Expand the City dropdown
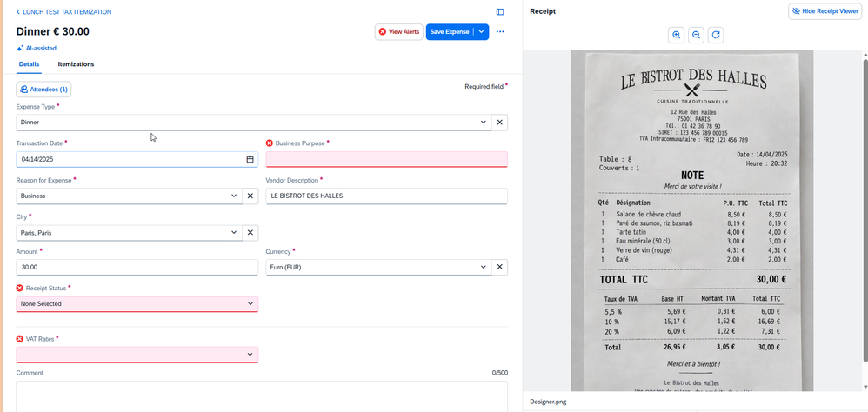The image size is (868, 412). 234,233
